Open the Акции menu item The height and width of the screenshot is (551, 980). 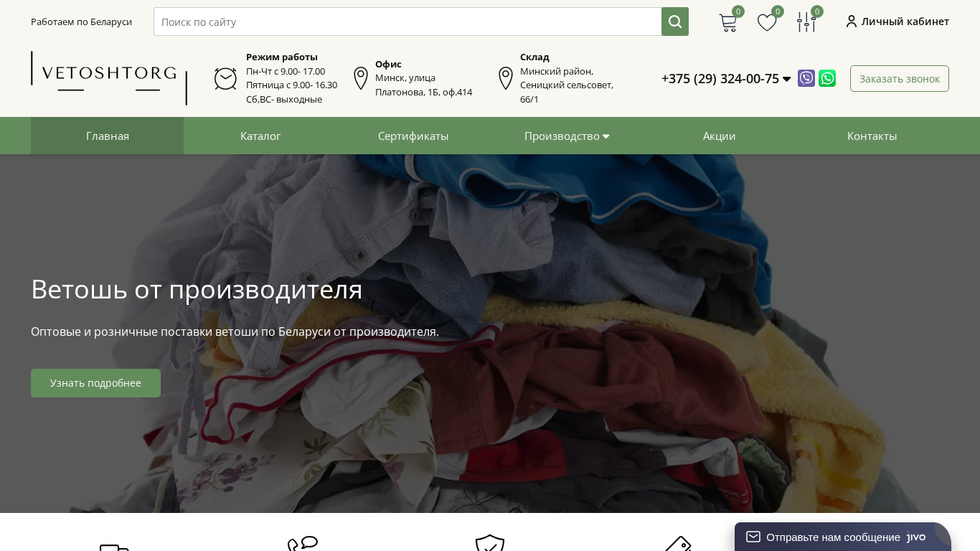pyautogui.click(x=719, y=136)
